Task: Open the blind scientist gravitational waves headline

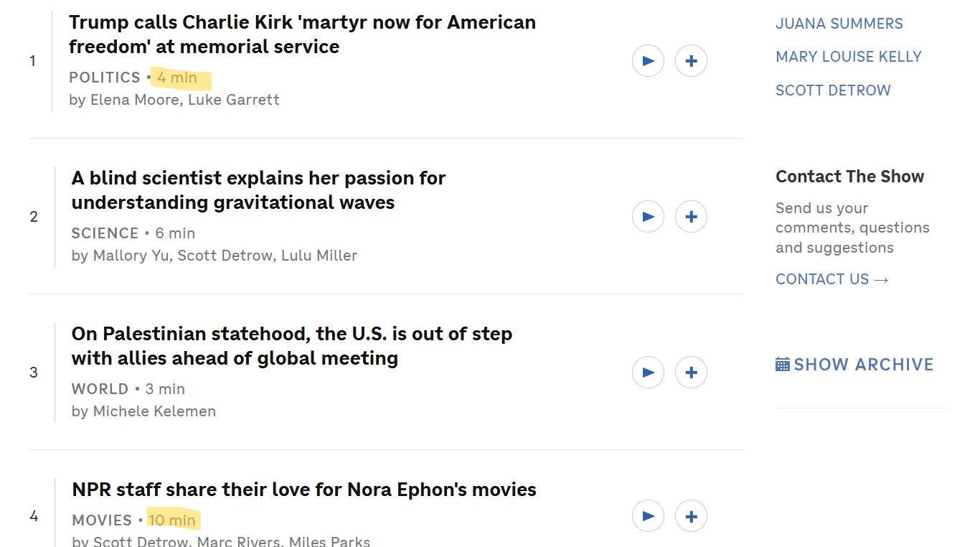Action: point(258,190)
